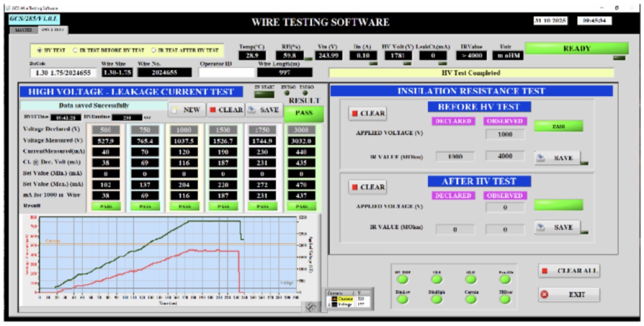Click the Voltage Declared 1500 cell

[224, 129]
